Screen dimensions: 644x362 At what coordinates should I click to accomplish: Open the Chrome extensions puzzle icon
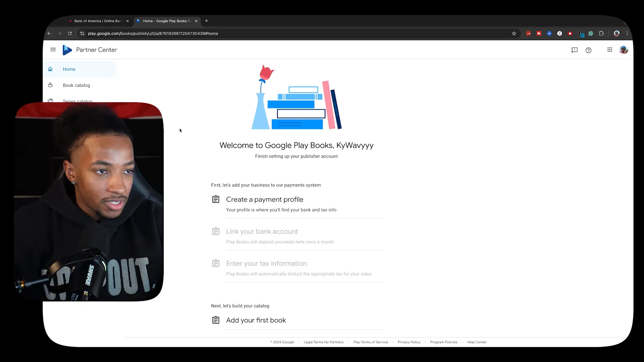pyautogui.click(x=601, y=34)
